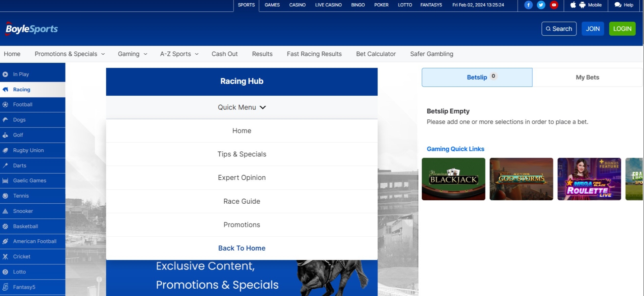Click the American Football icon in sidebar
Image resolution: width=644 pixels, height=296 pixels.
(x=5, y=241)
